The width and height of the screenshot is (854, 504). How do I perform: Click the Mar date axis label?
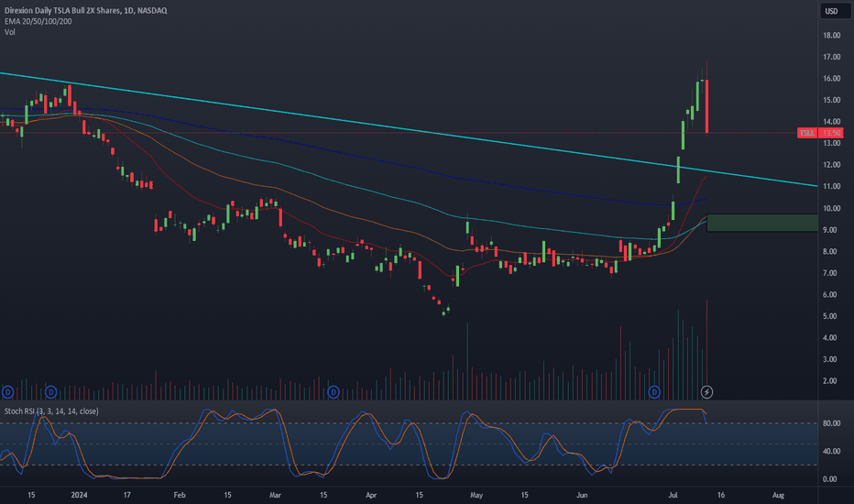(x=275, y=495)
